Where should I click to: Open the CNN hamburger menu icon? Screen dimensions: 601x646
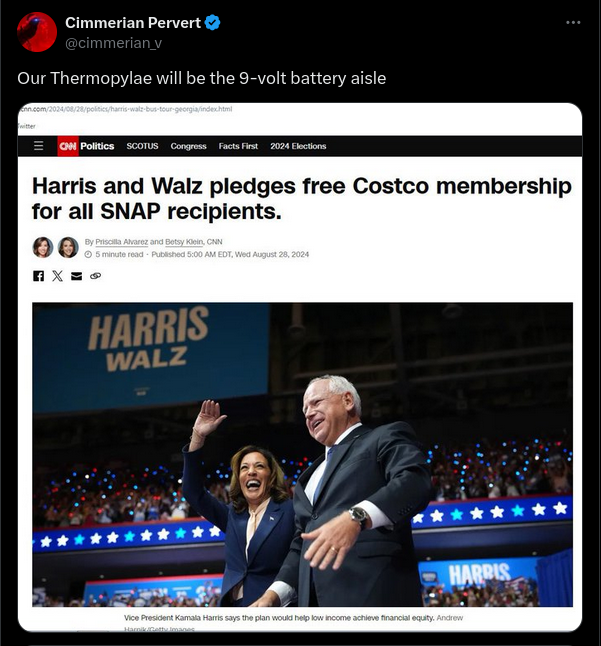click(38, 146)
